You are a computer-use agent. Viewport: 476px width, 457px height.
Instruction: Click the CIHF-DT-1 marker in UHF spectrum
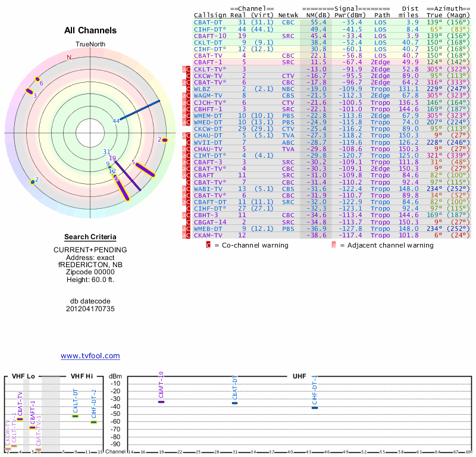tap(315, 408)
